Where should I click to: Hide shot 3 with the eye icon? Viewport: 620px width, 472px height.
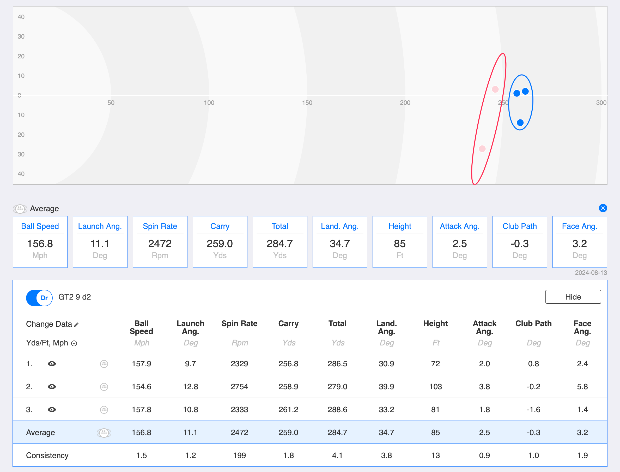pos(50,409)
